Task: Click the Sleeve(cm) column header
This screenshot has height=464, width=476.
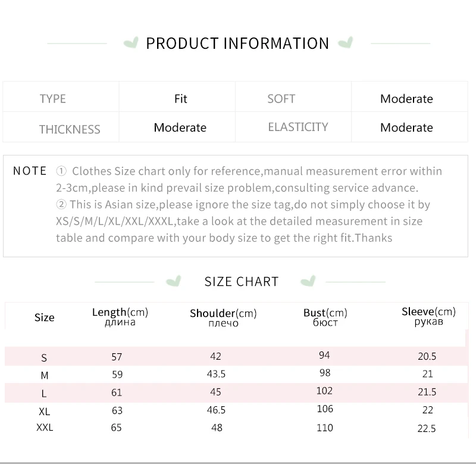Action: point(428,316)
